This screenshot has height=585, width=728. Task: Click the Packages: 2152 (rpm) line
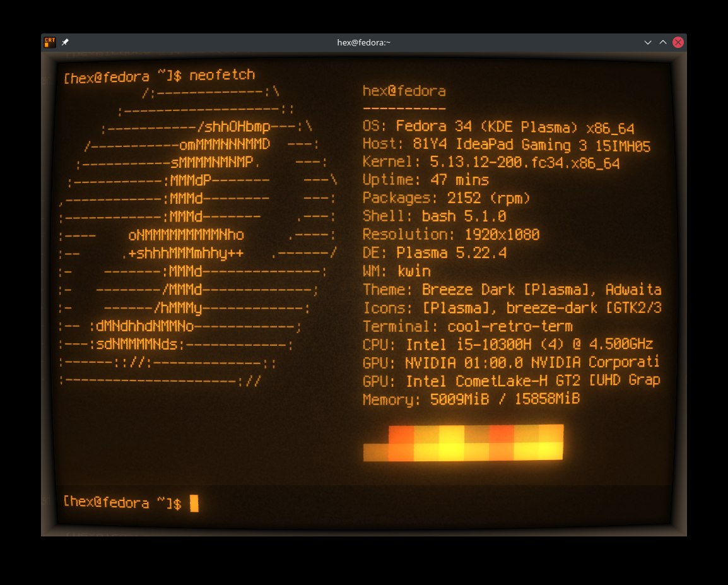(446, 198)
